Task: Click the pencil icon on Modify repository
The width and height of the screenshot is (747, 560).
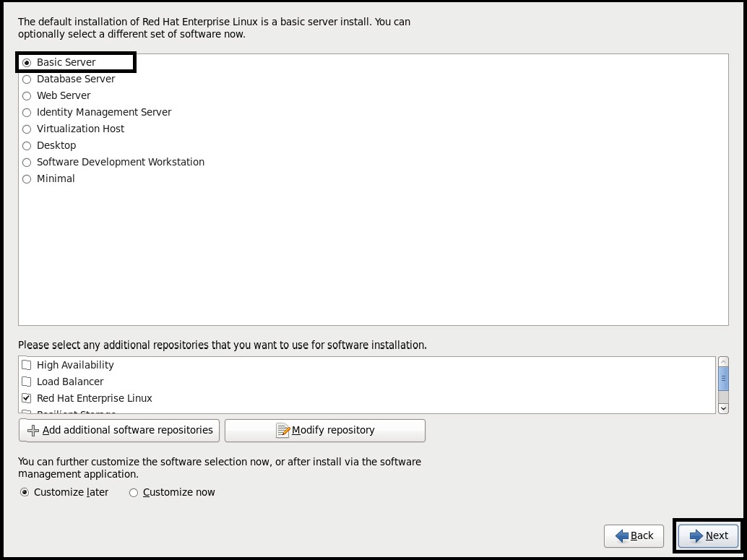Action: click(283, 431)
